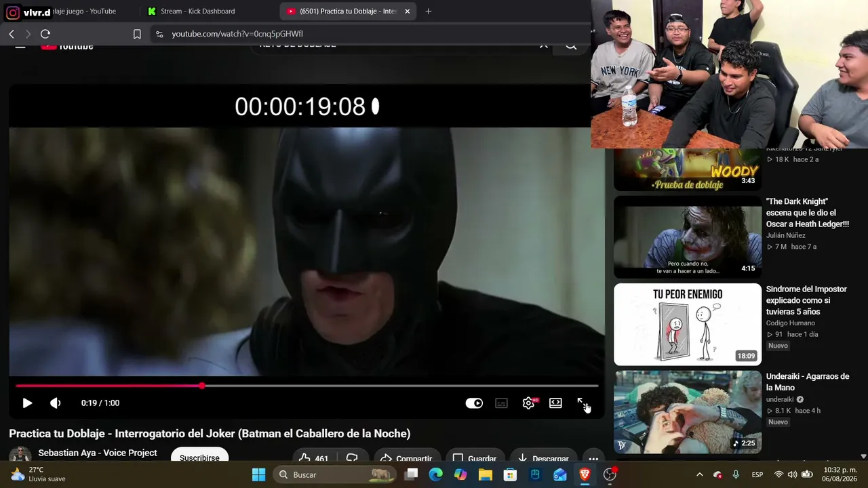
Task: Open '"The Dark Knight" escena' video title
Action: [808, 213]
